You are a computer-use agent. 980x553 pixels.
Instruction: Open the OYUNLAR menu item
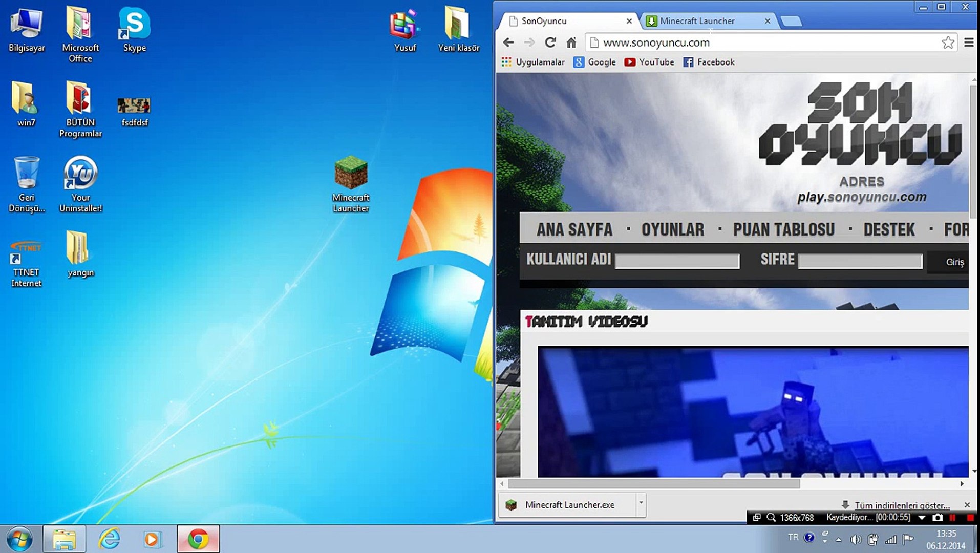pyautogui.click(x=673, y=230)
